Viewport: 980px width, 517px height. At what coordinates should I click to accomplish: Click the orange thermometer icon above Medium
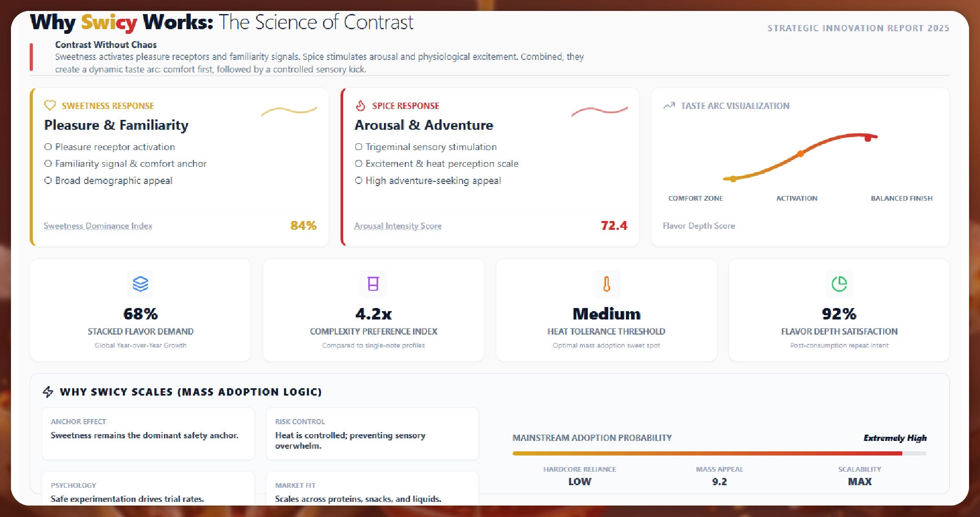(606, 284)
